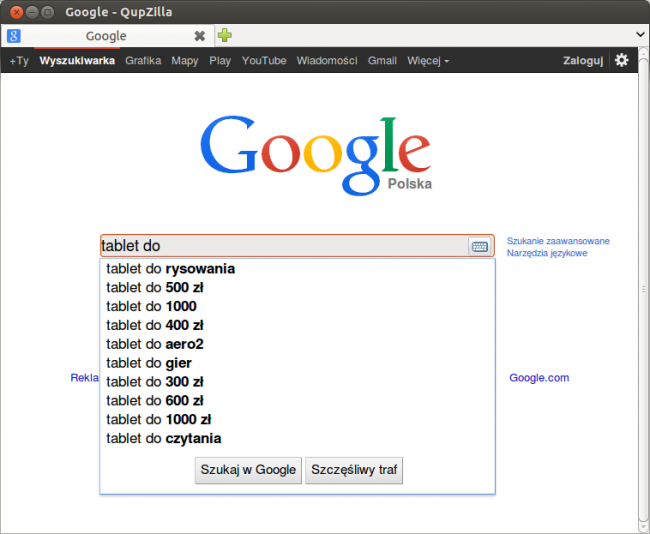The width and height of the screenshot is (650, 534).
Task: Choose suggestion 'tablet do 600 zł'
Action: pyautogui.click(x=297, y=400)
